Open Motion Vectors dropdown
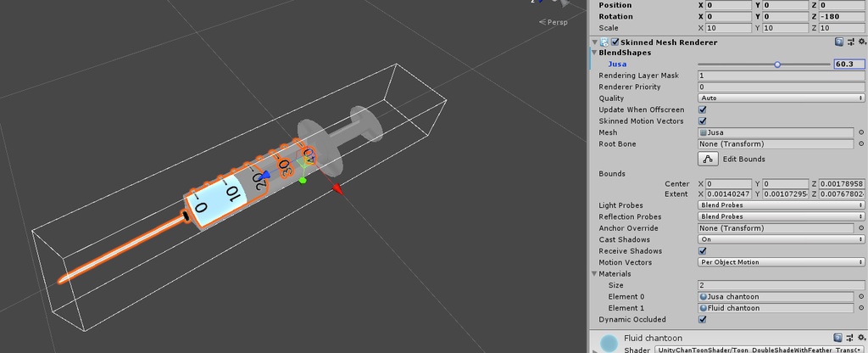Screen dimensions: 868x353 pyautogui.click(x=781, y=262)
